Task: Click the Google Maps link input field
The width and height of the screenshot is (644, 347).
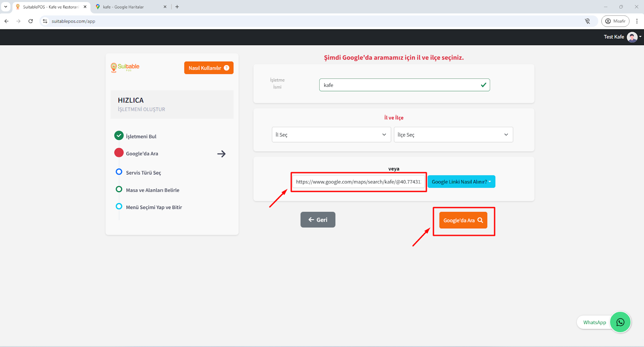Action: click(x=358, y=182)
